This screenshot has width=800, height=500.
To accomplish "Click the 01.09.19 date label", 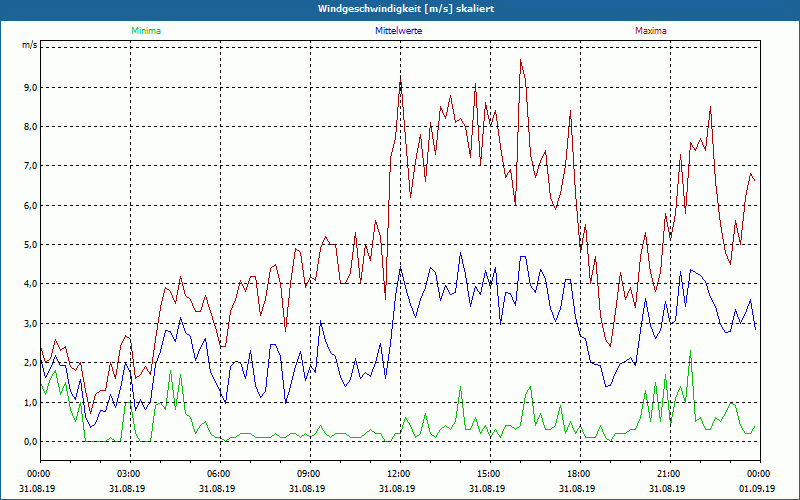I will 757,488.
